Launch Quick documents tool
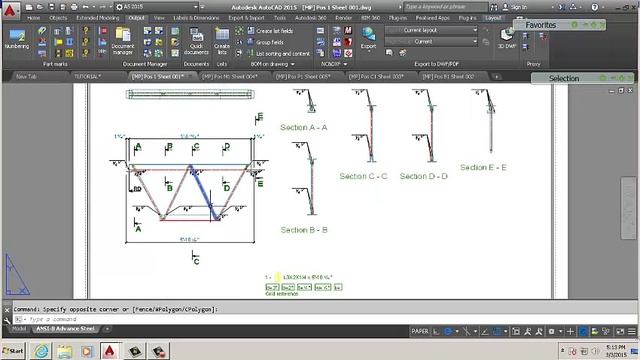The width and height of the screenshot is (640, 360). tap(196, 41)
